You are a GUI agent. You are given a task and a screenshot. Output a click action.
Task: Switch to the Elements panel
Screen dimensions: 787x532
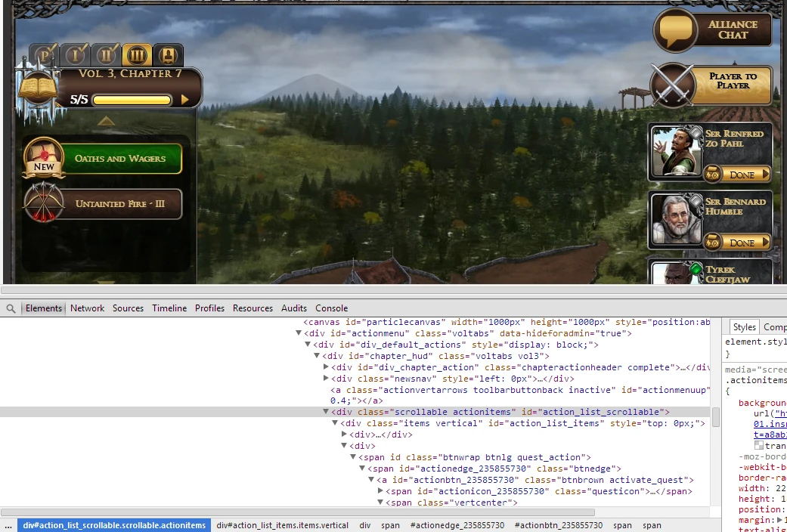tap(44, 308)
